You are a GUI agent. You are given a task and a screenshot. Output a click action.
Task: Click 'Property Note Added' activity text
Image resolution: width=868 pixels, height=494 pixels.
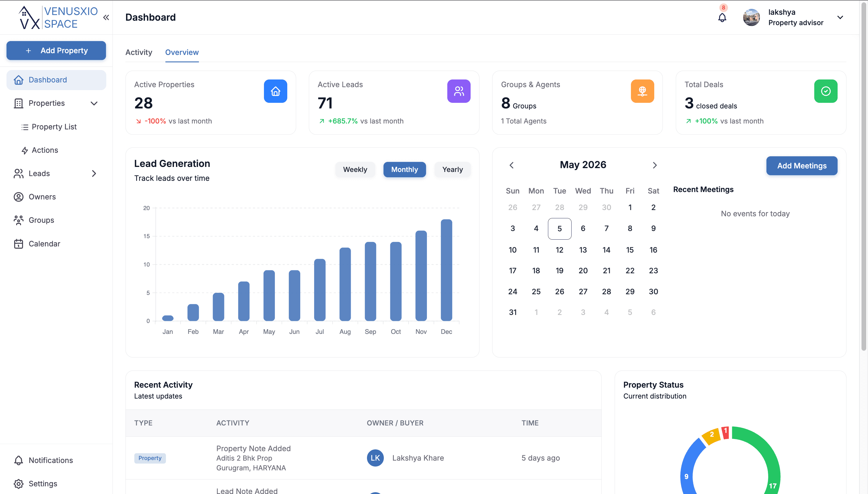tap(254, 448)
